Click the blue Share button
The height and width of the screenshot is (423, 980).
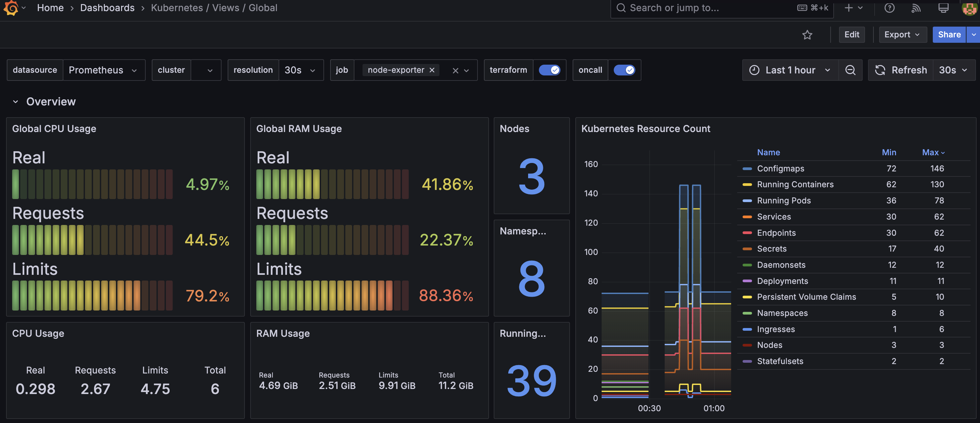(x=949, y=35)
